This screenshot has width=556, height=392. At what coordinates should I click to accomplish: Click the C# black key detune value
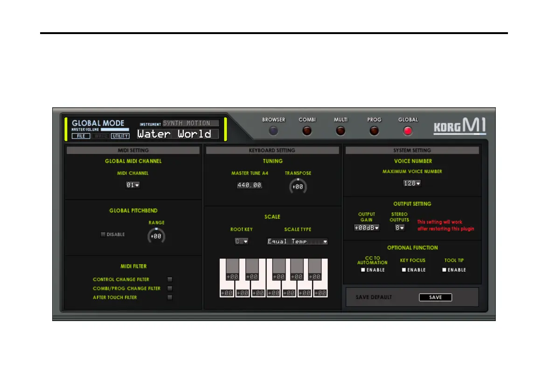(232, 277)
